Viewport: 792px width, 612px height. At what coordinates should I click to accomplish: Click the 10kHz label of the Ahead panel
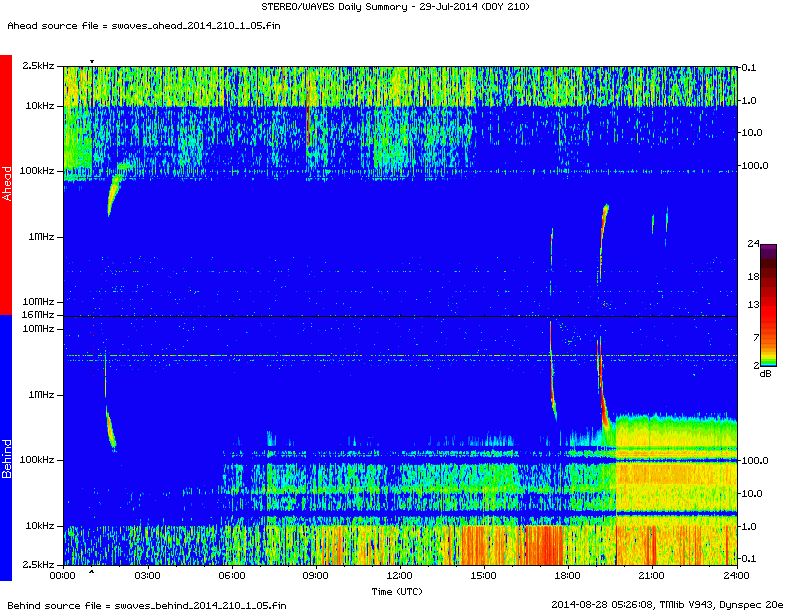[x=39, y=106]
